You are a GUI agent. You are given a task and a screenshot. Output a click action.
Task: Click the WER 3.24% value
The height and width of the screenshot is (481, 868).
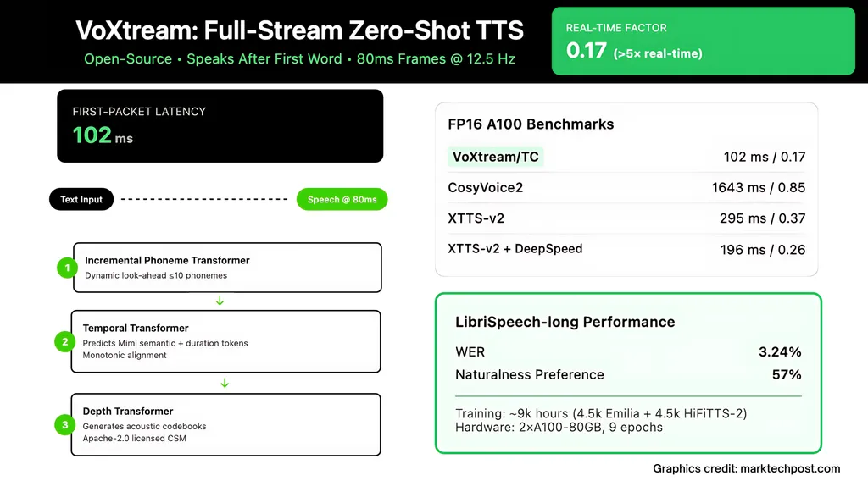[780, 351]
